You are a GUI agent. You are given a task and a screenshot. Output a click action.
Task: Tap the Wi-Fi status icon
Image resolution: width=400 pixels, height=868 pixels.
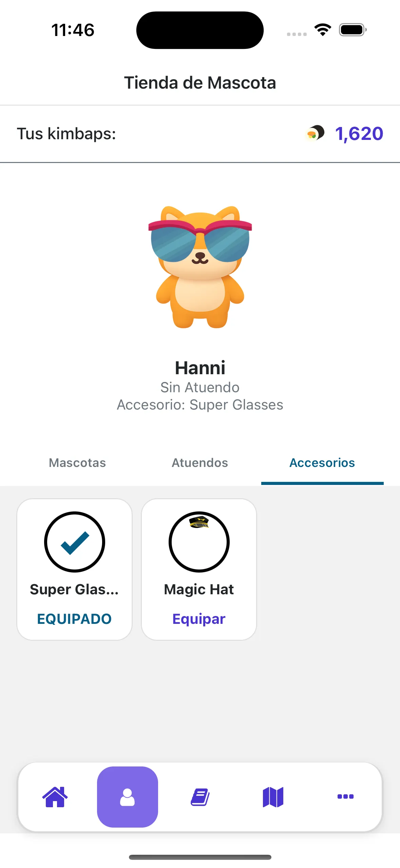click(323, 30)
